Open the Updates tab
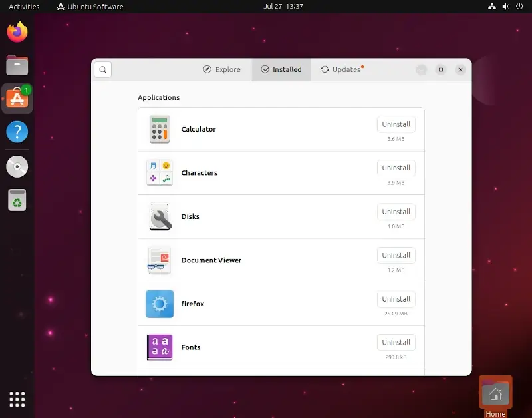Image resolution: width=532 pixels, height=418 pixels. (342, 69)
